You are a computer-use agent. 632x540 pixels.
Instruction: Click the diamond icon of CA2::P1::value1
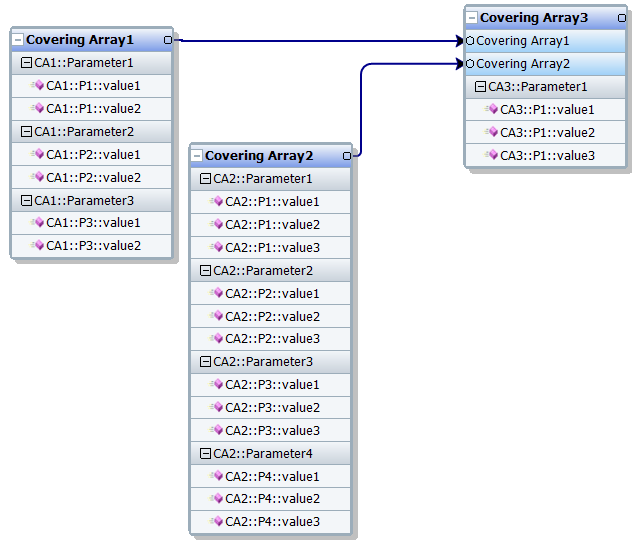coord(217,201)
